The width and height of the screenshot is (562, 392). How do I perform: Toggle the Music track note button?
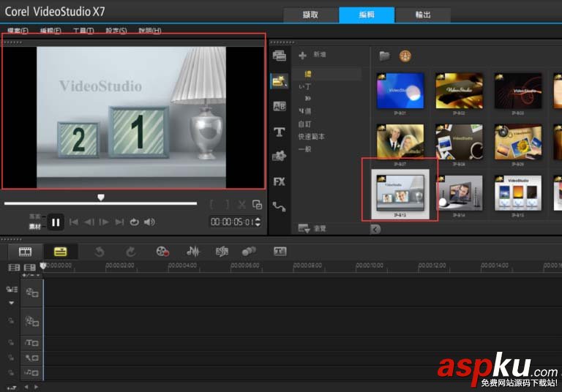(x=32, y=373)
